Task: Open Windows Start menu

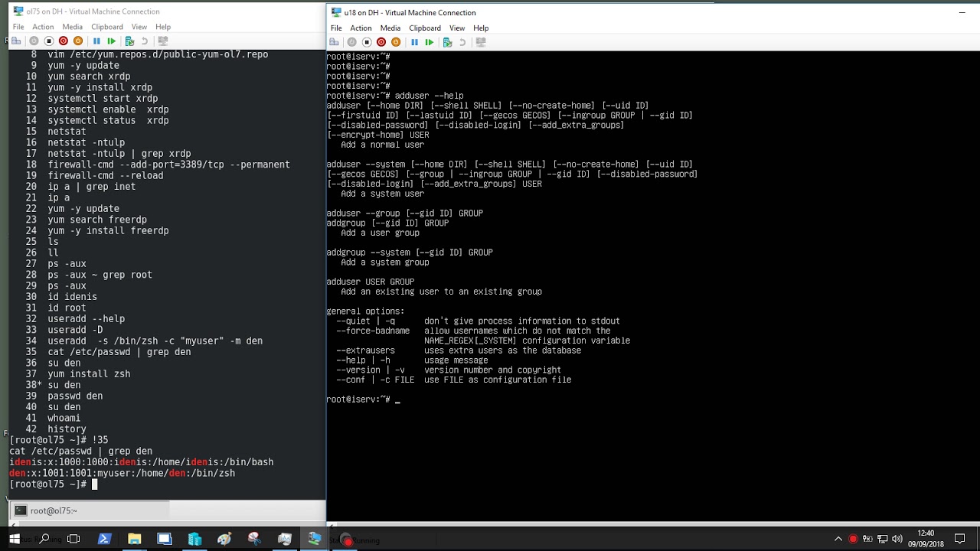Action: click(14, 540)
